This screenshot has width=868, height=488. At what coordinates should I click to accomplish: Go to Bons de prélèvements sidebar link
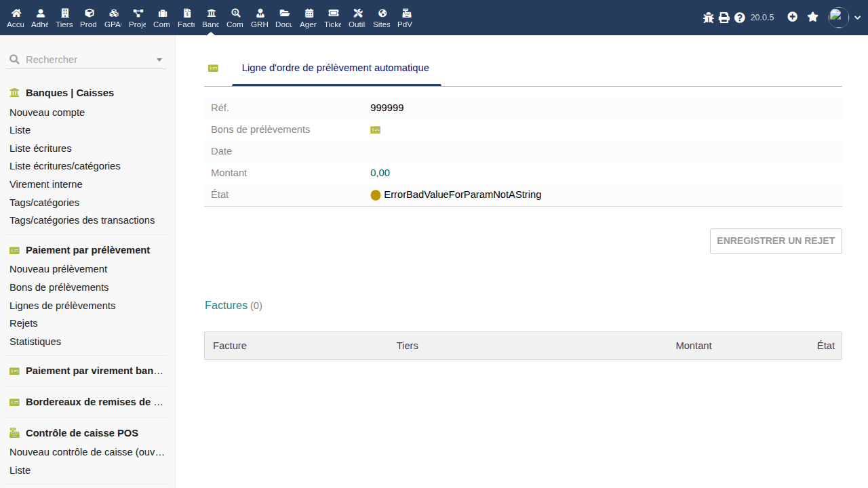[x=59, y=287]
